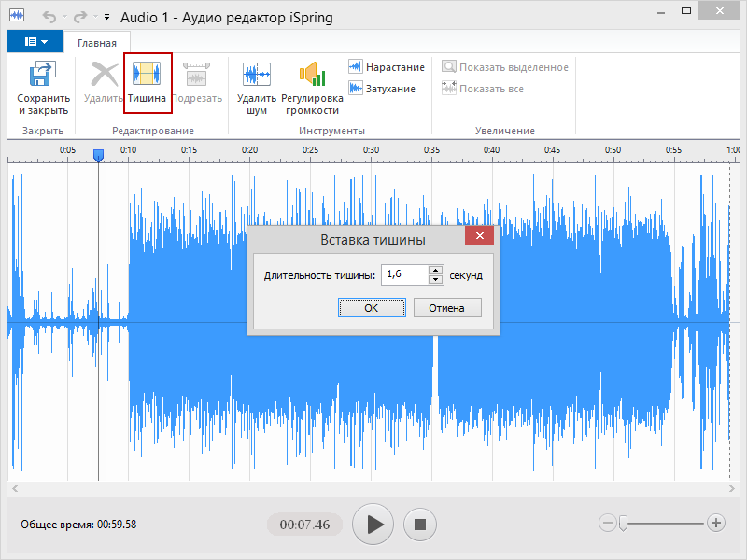The image size is (747, 560).
Task: Apply the Нарастание fade-in effect
Action: coord(386,67)
